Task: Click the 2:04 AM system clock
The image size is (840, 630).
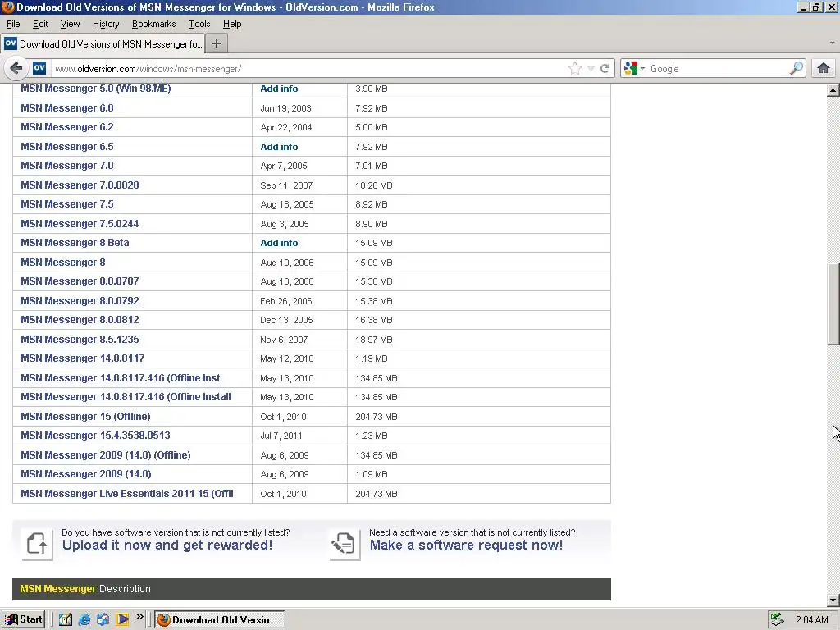Action: (x=811, y=620)
